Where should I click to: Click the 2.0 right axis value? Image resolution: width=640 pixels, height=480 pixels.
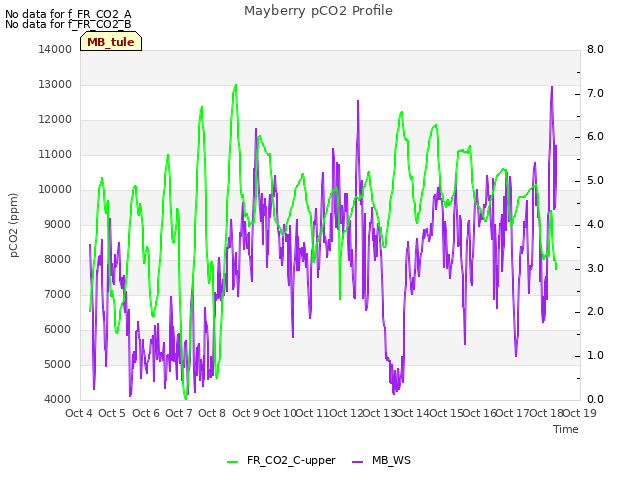tap(595, 312)
